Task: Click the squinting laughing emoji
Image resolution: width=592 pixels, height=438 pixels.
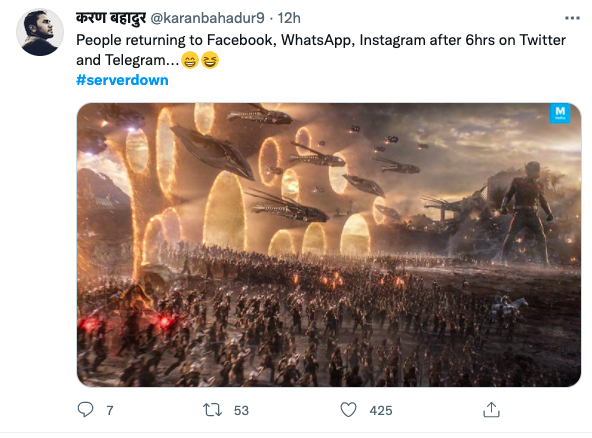Action: point(210,60)
